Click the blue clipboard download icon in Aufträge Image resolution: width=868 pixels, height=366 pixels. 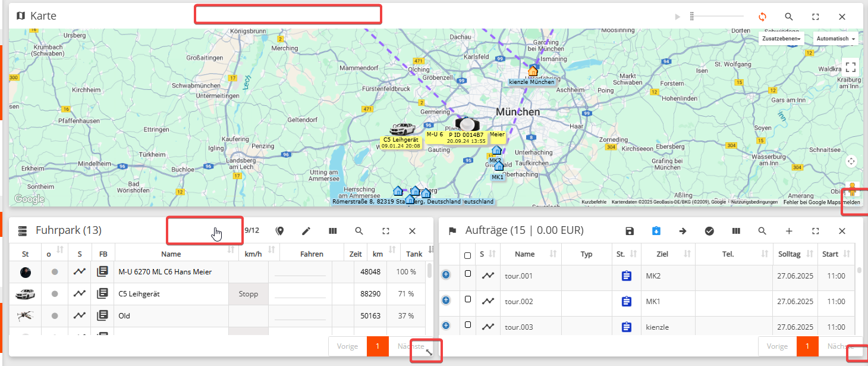[656, 231]
